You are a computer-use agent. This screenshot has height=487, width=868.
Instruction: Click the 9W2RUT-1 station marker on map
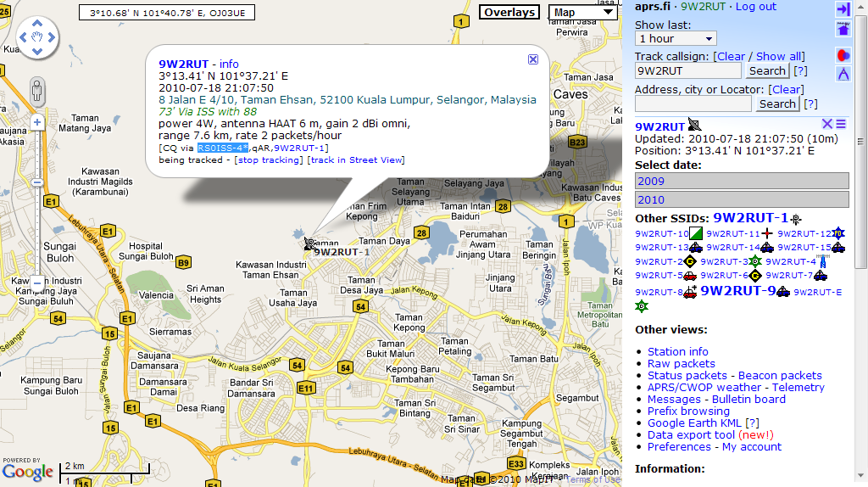point(309,243)
